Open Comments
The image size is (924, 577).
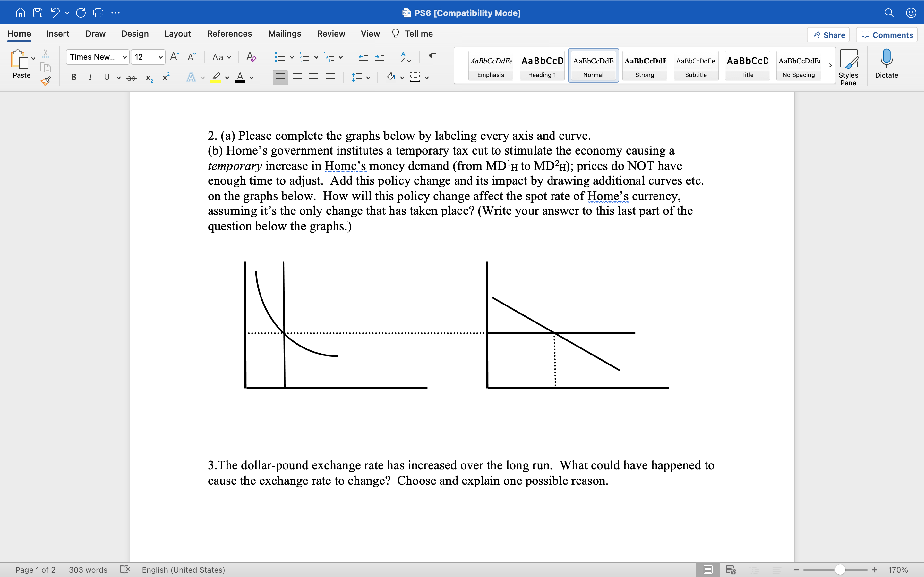886,35
